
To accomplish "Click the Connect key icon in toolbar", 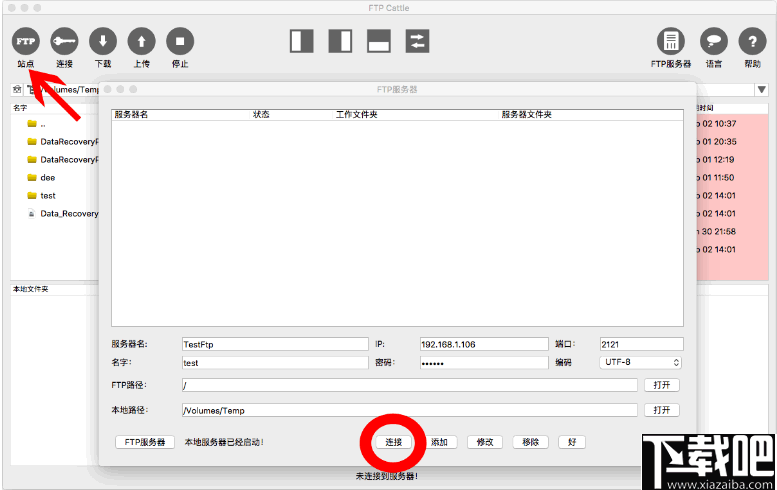I will pos(64,41).
